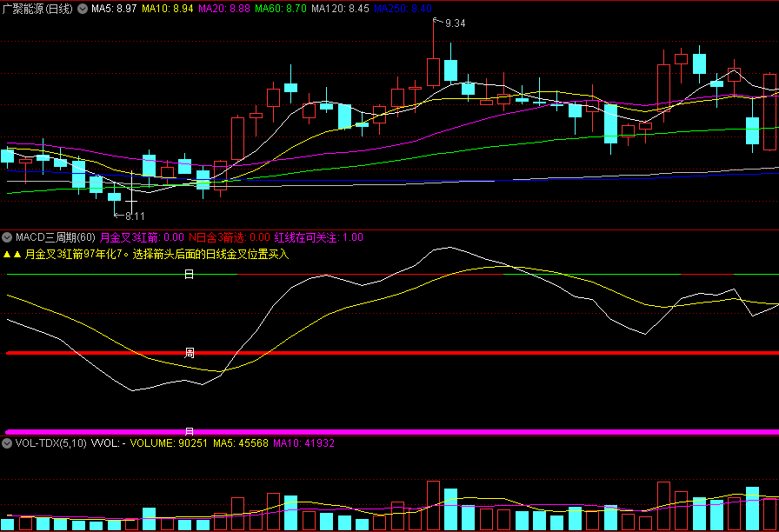
Task: Open the MACD三周期 indicator dropdown arrow
Action: click(x=7, y=237)
